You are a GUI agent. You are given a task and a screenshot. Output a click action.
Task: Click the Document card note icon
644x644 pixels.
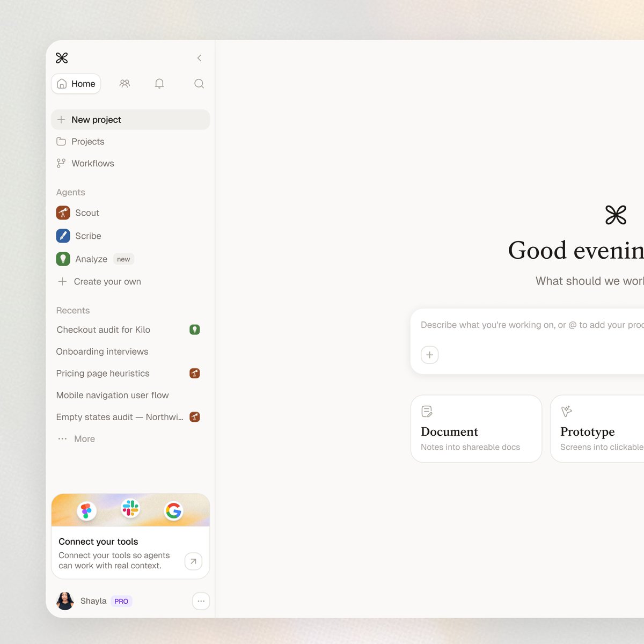pyautogui.click(x=427, y=412)
